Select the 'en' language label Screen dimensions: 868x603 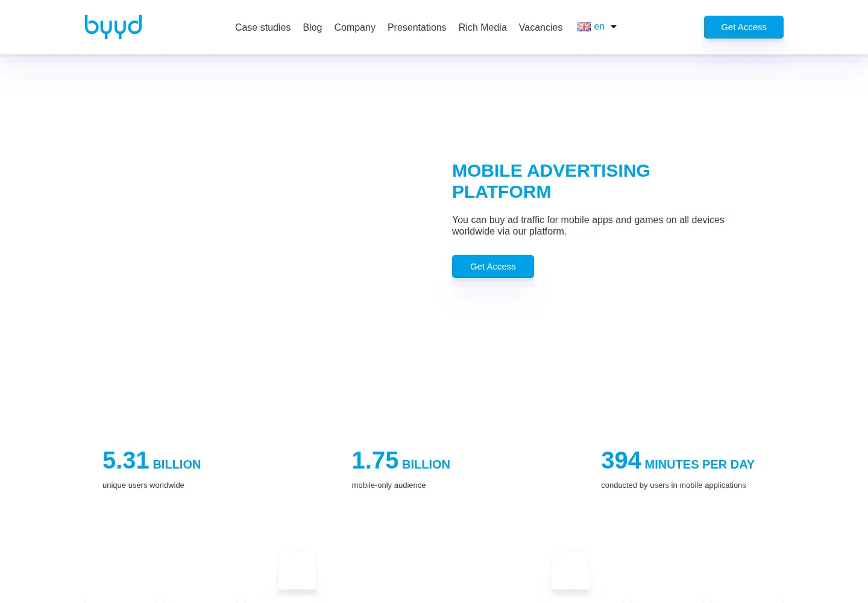tap(599, 27)
